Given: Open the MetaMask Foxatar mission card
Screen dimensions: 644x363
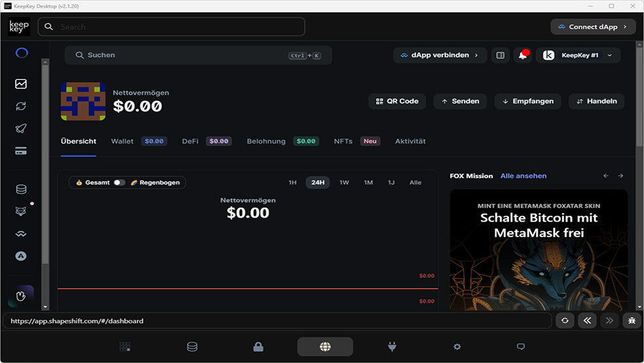Looking at the screenshot, I should coord(539,250).
